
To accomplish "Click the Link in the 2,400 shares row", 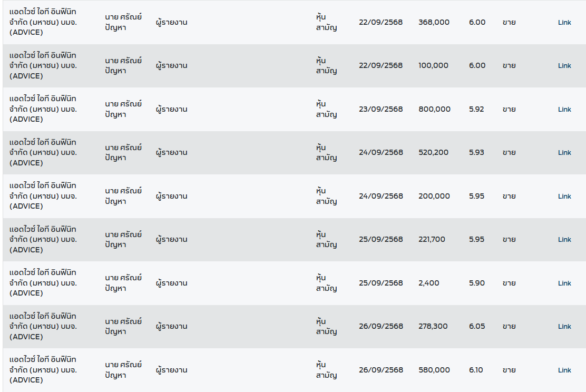I will (x=564, y=283).
